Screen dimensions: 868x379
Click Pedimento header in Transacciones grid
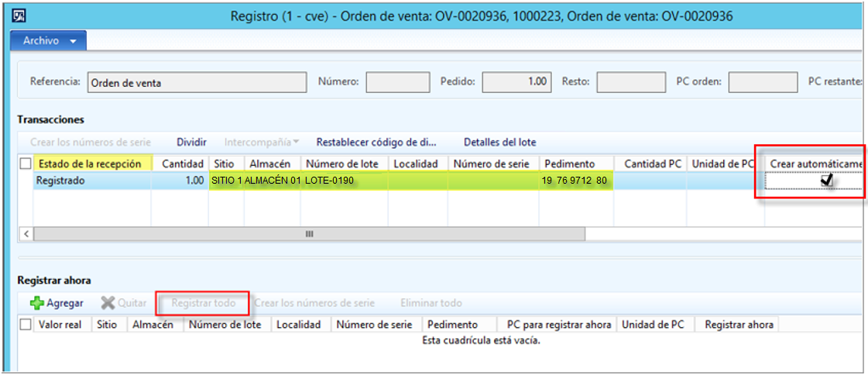pyautogui.click(x=576, y=164)
